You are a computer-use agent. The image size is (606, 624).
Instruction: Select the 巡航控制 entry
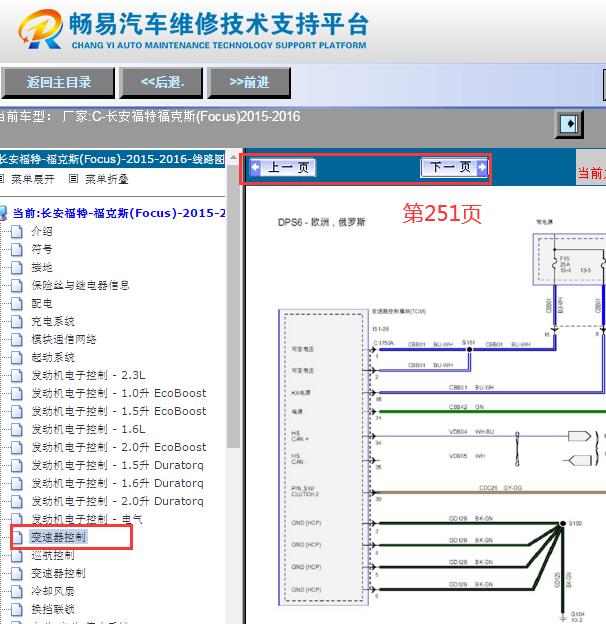coord(53,555)
